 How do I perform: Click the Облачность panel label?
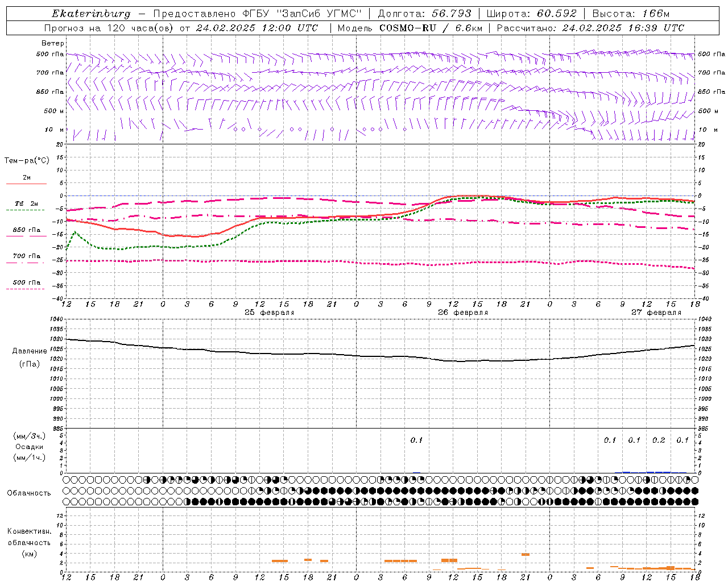click(29, 493)
